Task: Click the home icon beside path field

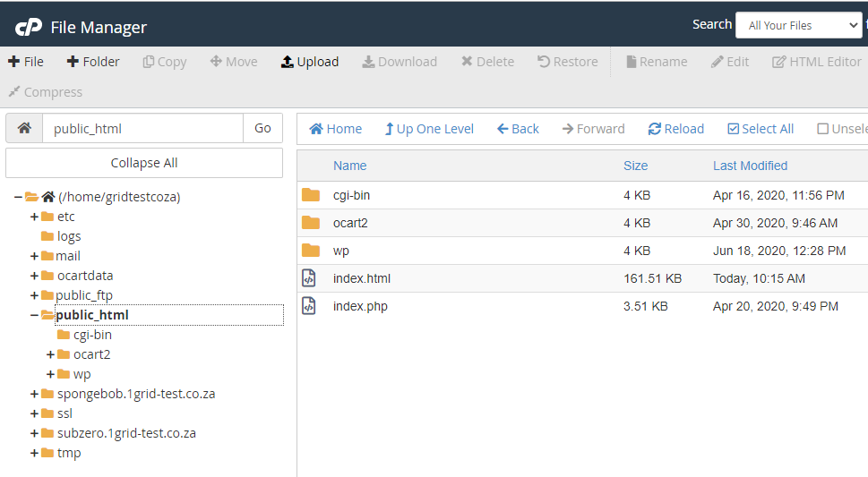Action: point(24,128)
